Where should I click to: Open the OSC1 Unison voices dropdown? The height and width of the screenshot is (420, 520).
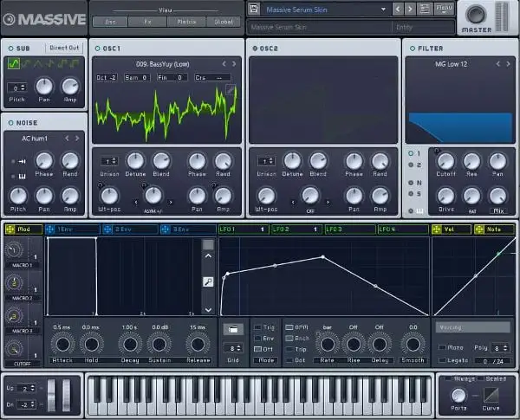point(108,161)
